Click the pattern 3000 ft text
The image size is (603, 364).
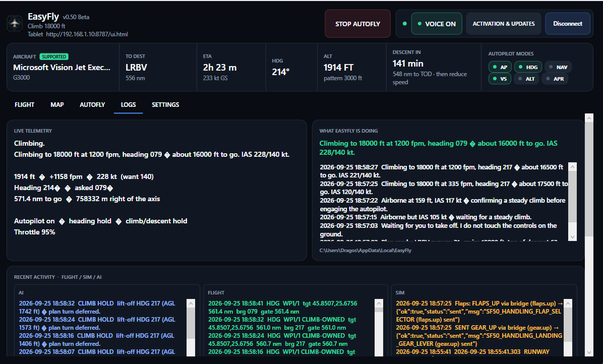[343, 78]
